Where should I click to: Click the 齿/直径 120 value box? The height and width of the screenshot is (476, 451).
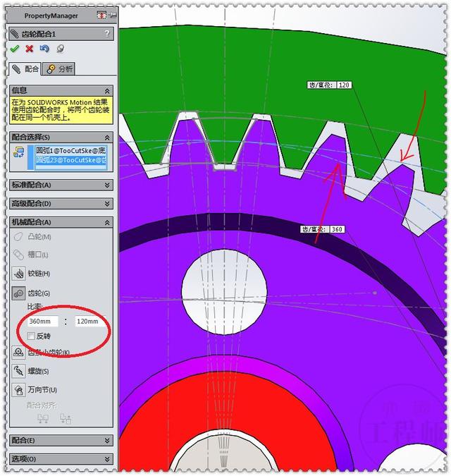[x=344, y=85]
